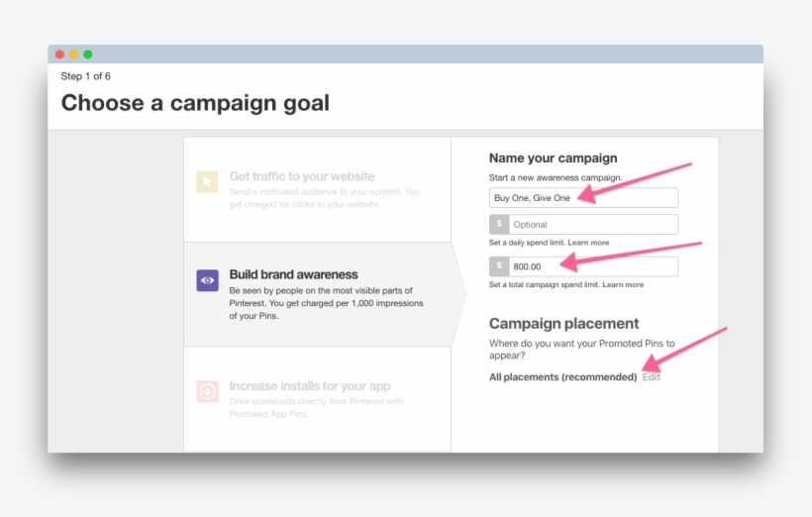This screenshot has width=812, height=517.
Task: Open Learn more about daily spend limit
Action: [x=588, y=243]
